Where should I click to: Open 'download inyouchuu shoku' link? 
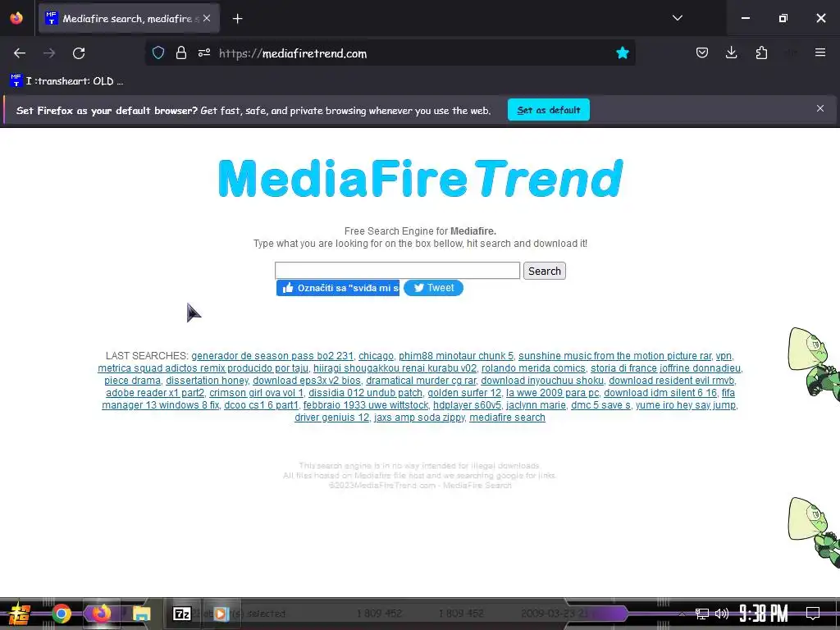click(542, 381)
